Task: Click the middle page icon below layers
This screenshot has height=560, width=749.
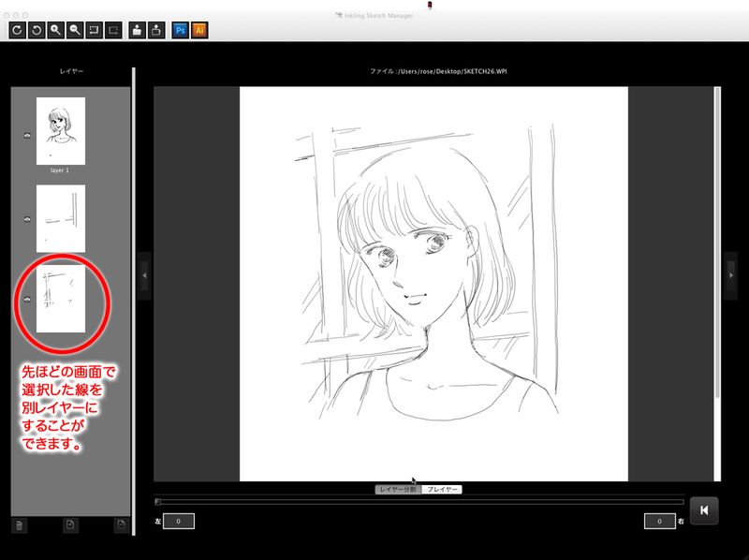Action: pos(70,525)
